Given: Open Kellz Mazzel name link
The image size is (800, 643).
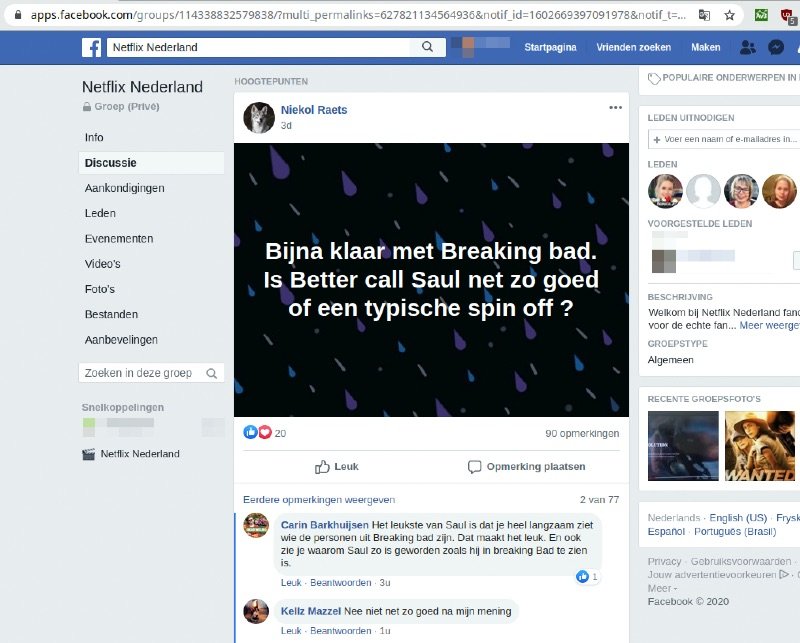Looking at the screenshot, I should (311, 611).
